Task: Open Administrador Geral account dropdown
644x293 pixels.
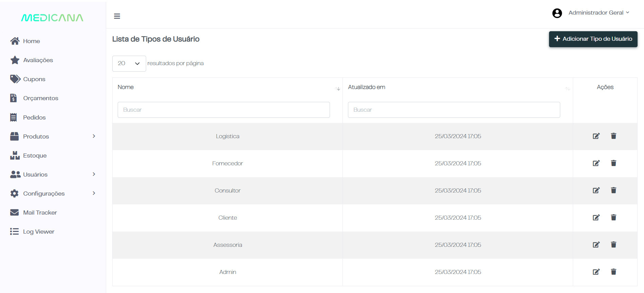Action: click(599, 13)
